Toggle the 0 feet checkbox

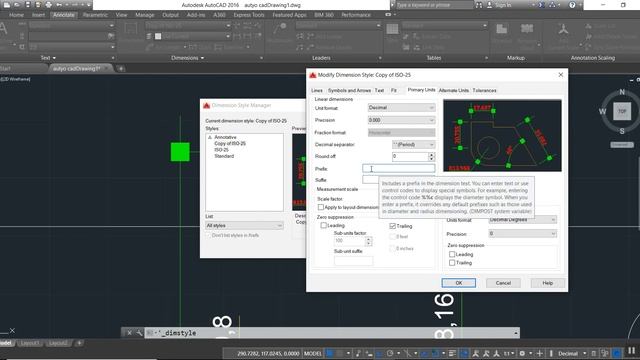point(393,236)
